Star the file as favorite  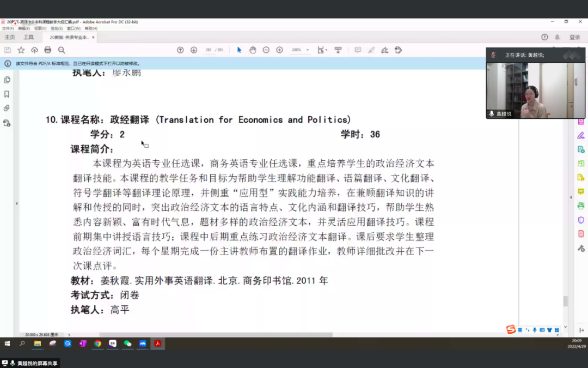tap(21, 50)
